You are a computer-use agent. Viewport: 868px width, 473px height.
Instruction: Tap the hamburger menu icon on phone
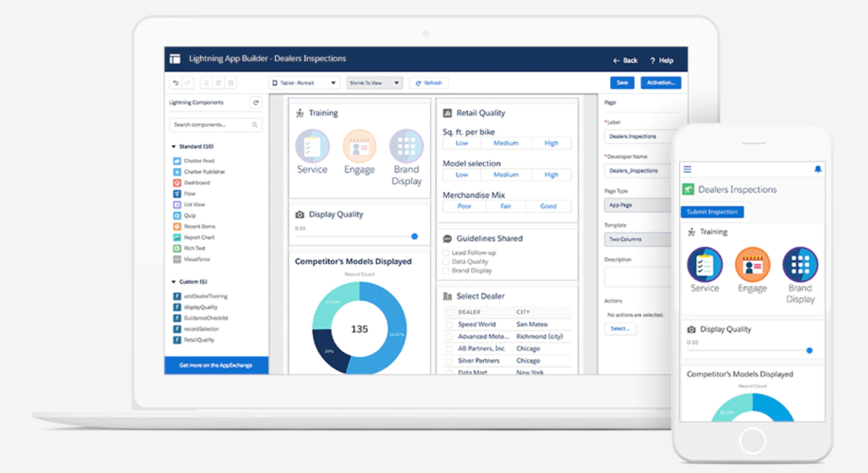687,169
